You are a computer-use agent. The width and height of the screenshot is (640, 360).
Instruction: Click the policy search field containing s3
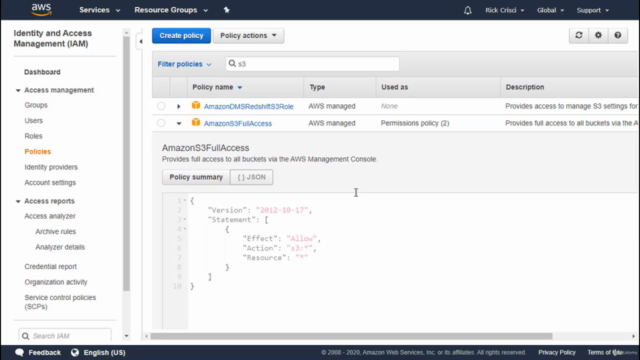point(313,64)
